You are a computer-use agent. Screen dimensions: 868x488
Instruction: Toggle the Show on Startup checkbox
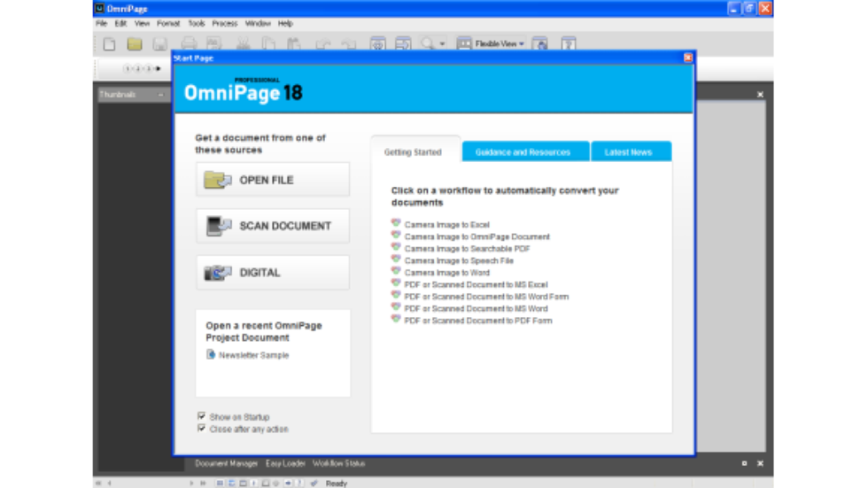pos(202,416)
